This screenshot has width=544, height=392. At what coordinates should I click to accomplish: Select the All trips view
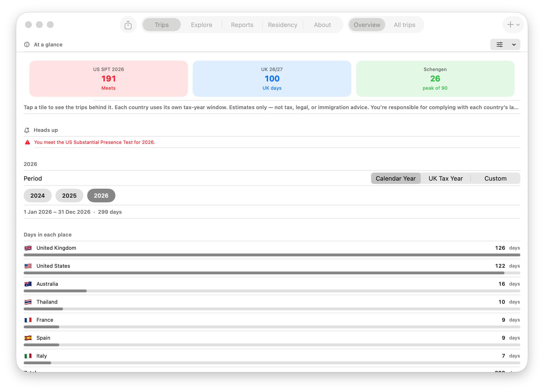[404, 25]
